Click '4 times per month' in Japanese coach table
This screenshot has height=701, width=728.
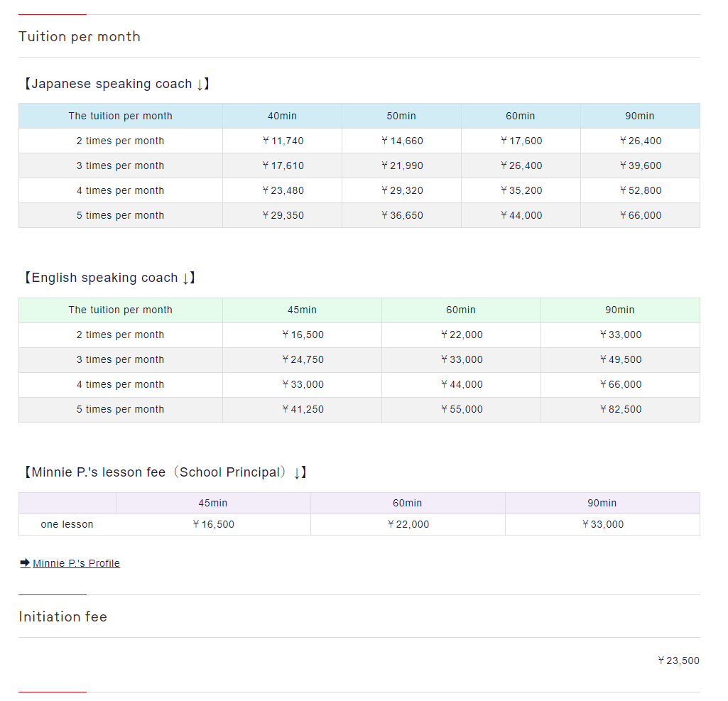[120, 191]
